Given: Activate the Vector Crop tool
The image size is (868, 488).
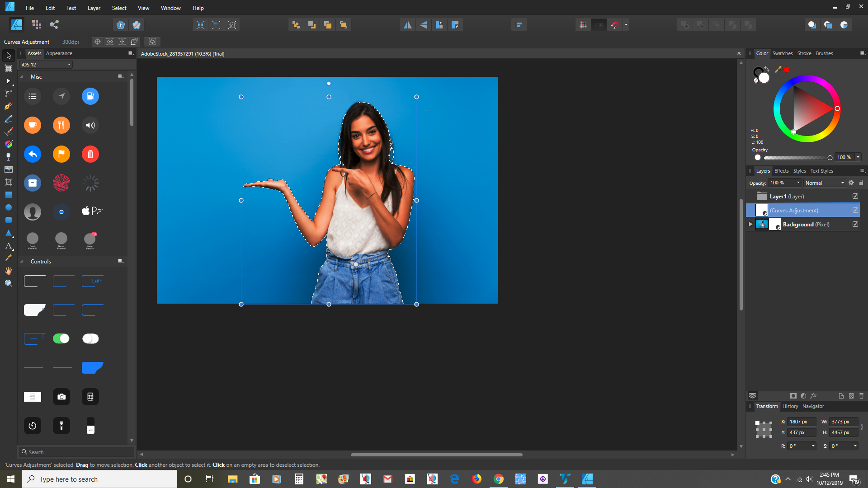Looking at the screenshot, I should coord(8,182).
